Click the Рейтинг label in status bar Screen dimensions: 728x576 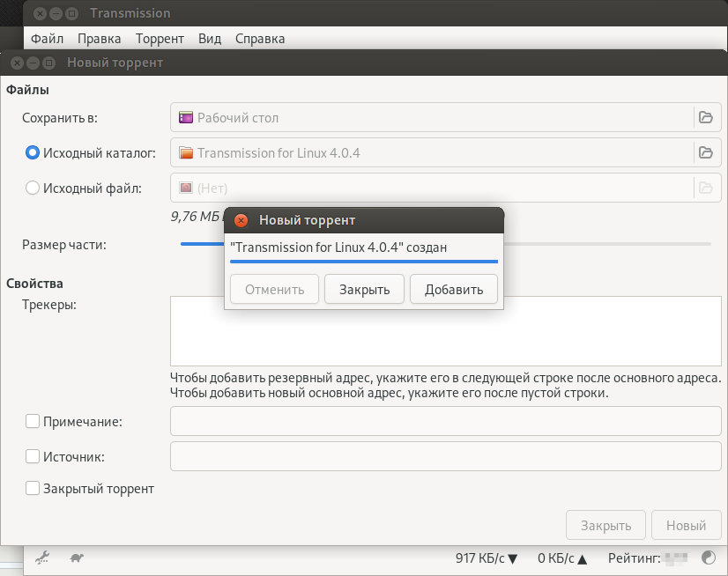pyautogui.click(x=635, y=558)
